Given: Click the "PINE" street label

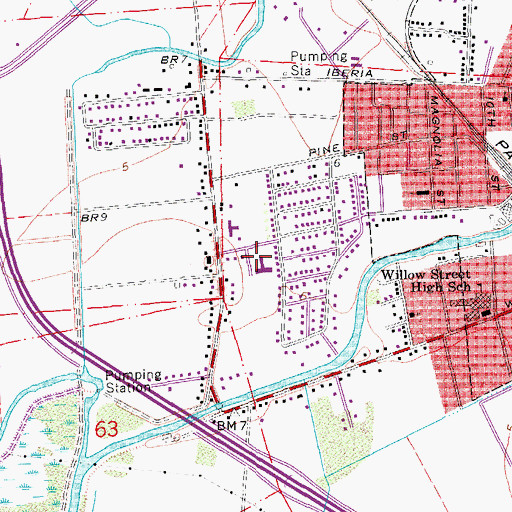Looking at the screenshot, I should tap(324, 150).
